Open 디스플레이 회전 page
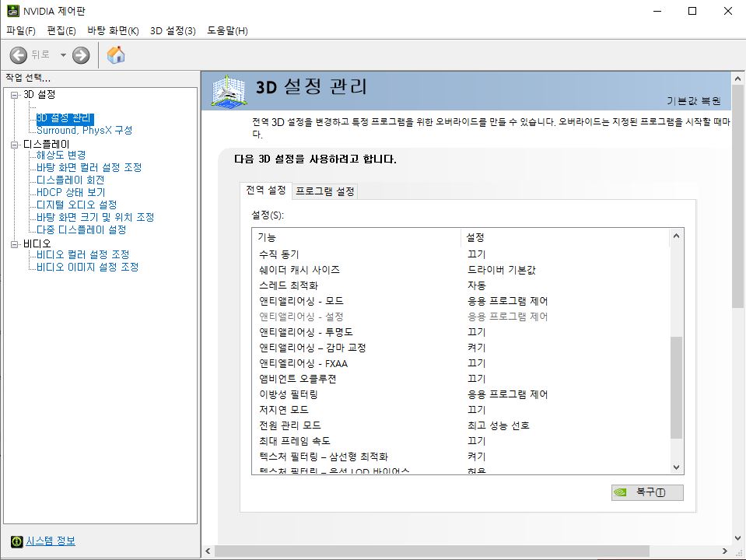The width and height of the screenshot is (746, 560). (71, 180)
